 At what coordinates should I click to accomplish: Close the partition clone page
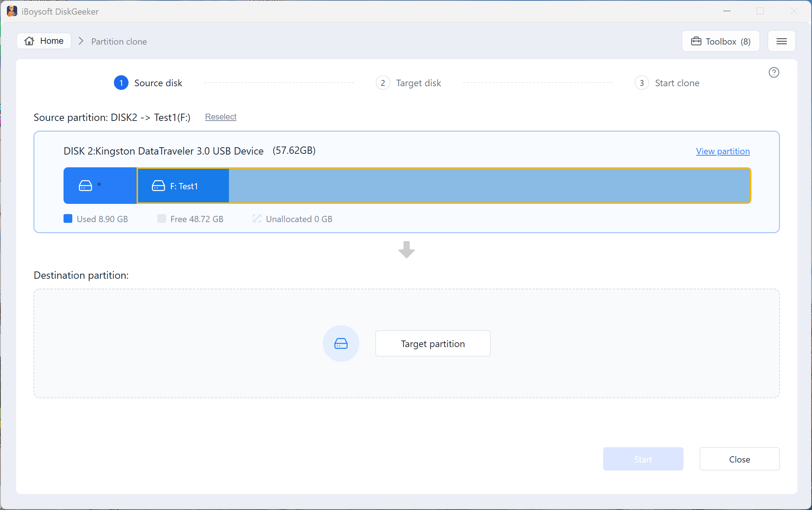(x=739, y=459)
